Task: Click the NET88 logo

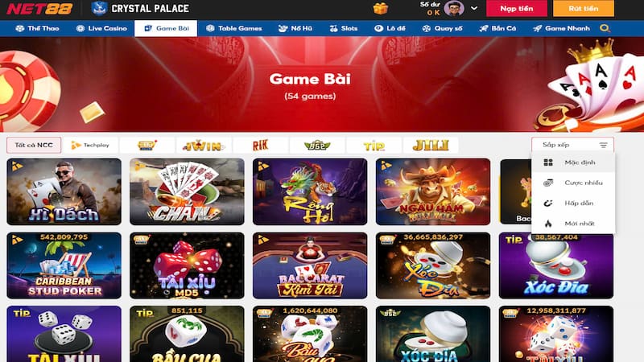Action: 39,9
